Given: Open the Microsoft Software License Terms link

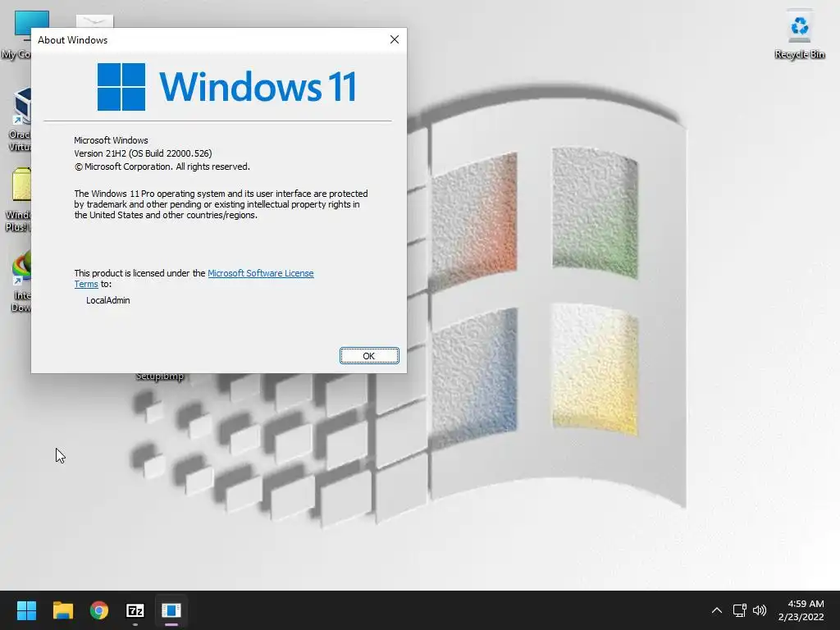Looking at the screenshot, I should 260,273.
